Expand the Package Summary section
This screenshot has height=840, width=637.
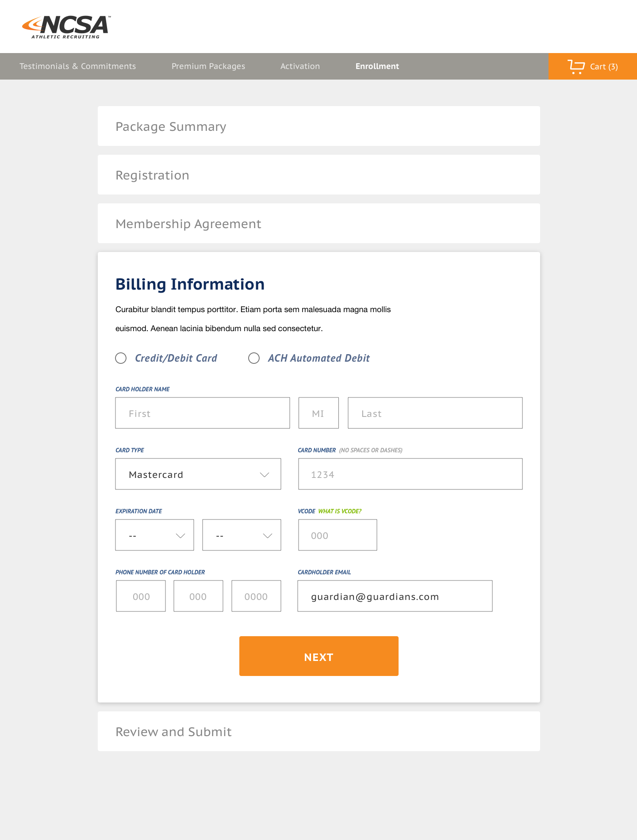tap(319, 126)
